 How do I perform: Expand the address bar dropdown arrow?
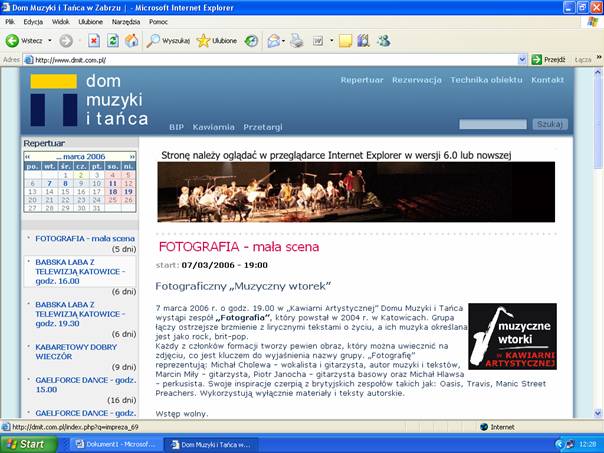(521, 60)
